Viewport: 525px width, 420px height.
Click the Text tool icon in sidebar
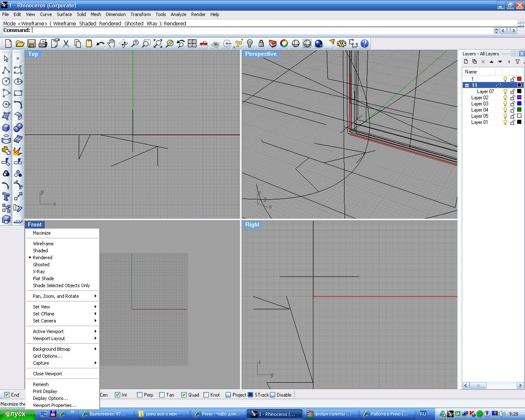pos(6,196)
